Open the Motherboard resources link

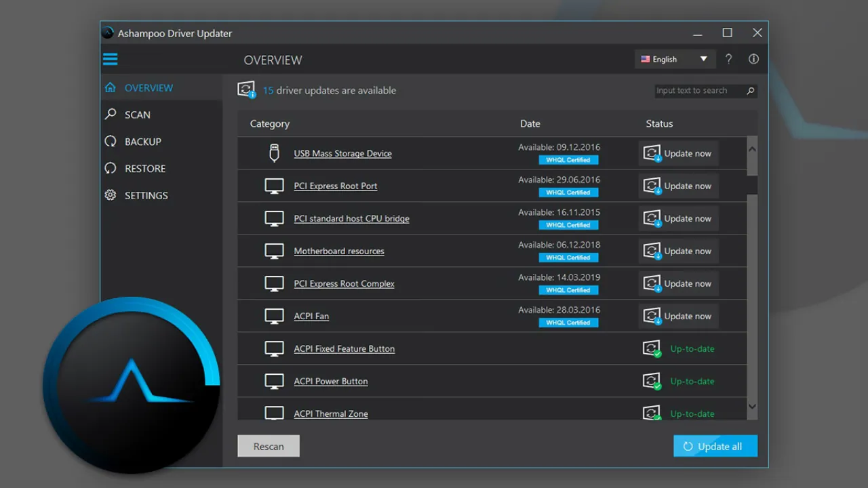(x=339, y=251)
